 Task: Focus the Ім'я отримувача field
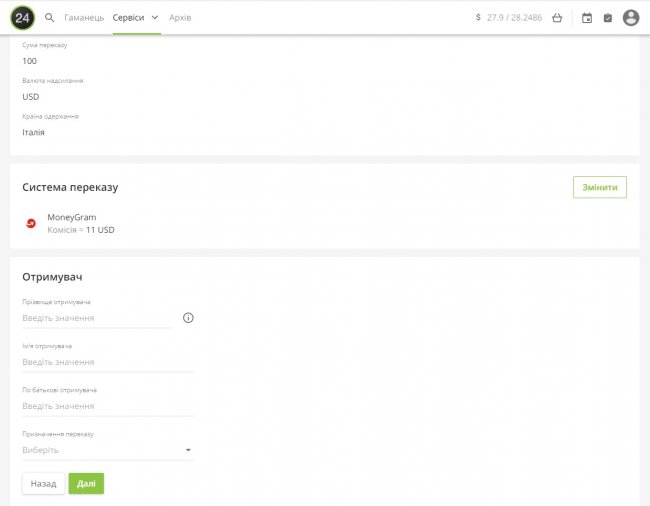pyautogui.click(x=108, y=362)
